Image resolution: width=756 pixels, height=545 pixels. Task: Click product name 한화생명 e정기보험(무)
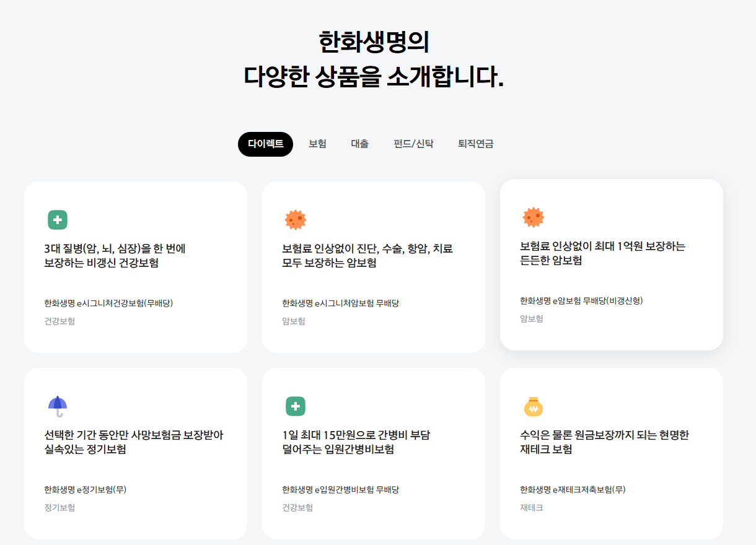click(x=85, y=490)
